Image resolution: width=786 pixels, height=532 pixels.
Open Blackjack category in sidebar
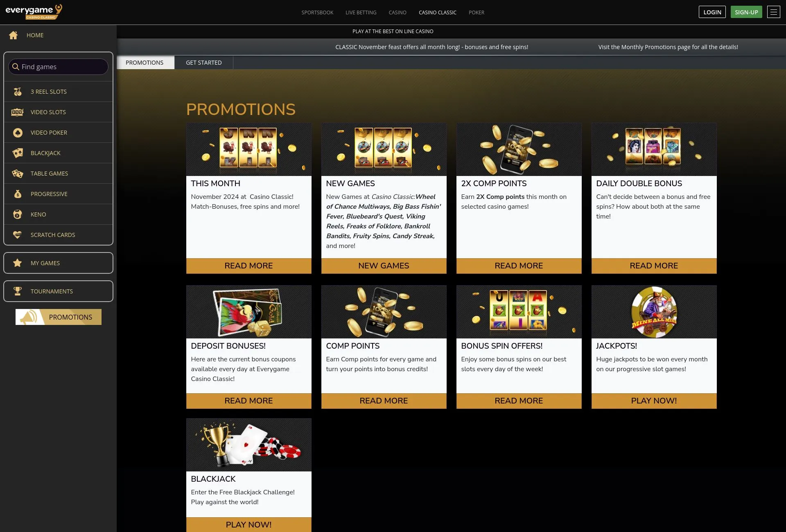45,153
